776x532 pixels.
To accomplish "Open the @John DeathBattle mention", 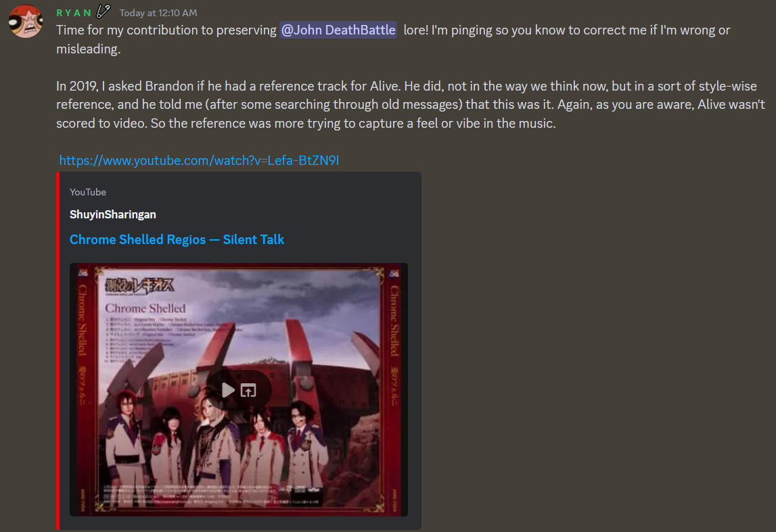I will (x=338, y=30).
